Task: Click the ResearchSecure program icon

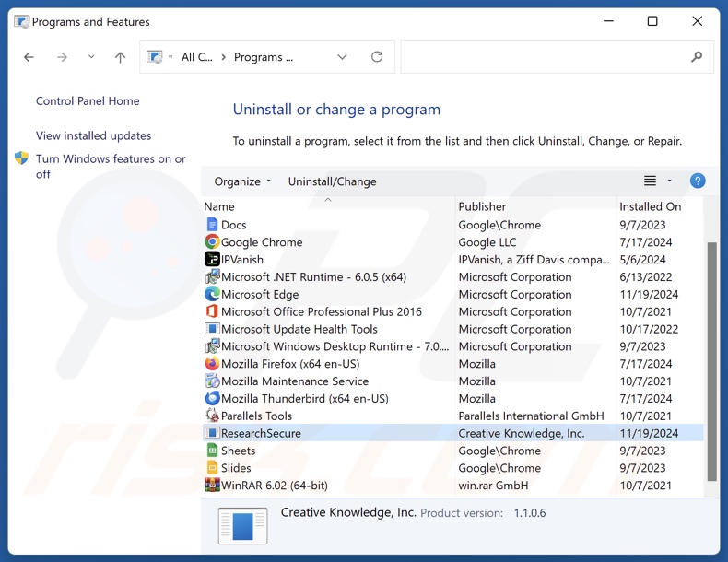Action: point(212,433)
